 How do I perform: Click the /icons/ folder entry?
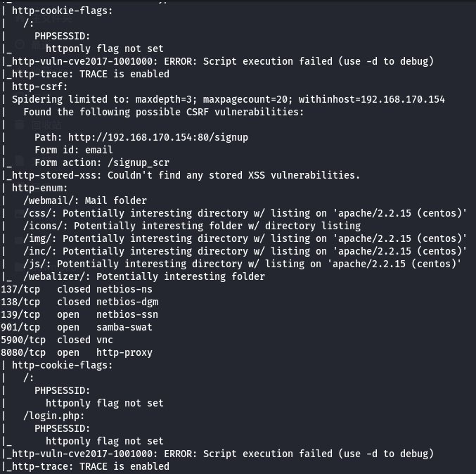191,226
